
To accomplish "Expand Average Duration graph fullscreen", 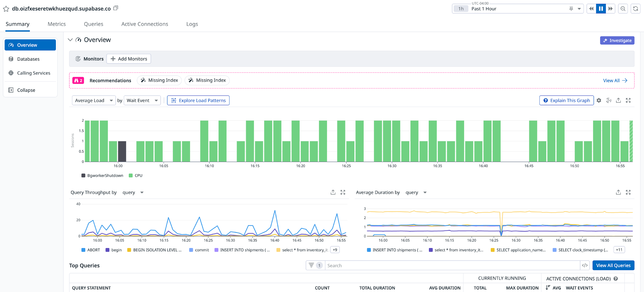I will click(628, 192).
